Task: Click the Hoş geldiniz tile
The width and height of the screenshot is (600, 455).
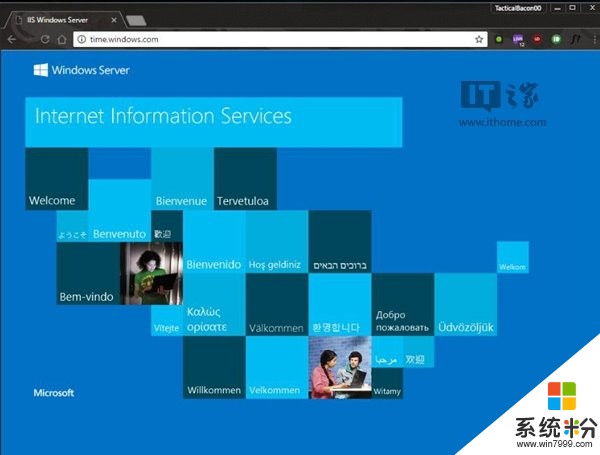Action: [x=277, y=242]
